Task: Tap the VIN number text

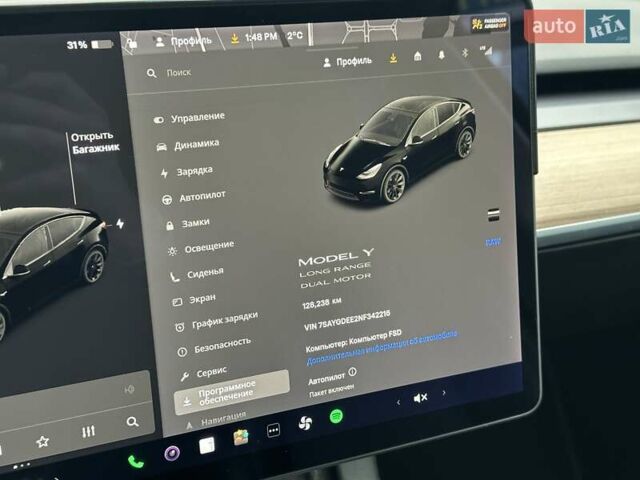Action: click(x=347, y=320)
